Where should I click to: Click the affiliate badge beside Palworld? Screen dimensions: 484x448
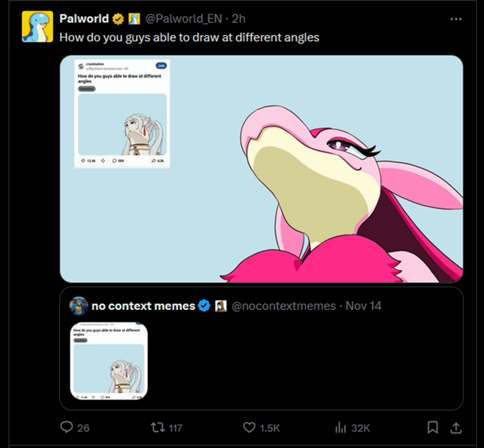134,19
